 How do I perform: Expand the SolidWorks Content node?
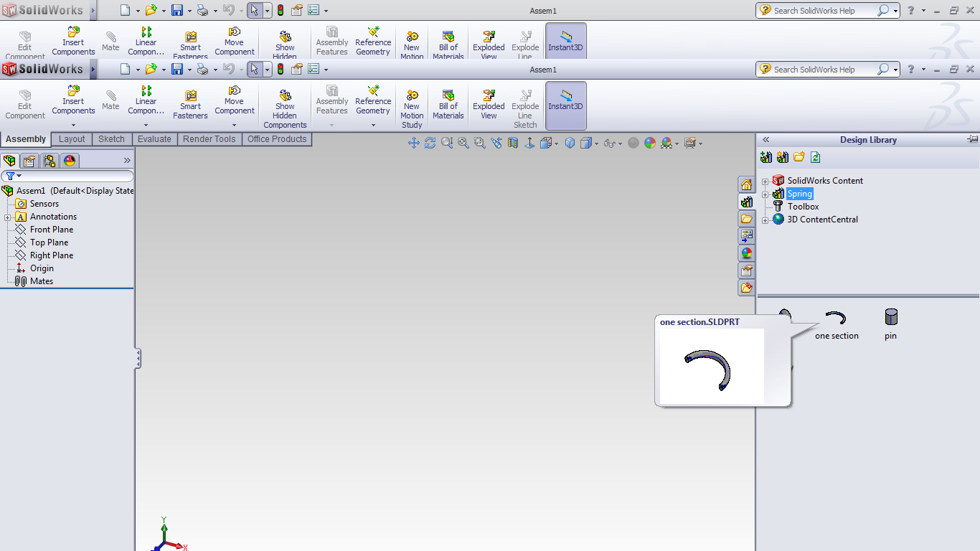[x=765, y=182]
